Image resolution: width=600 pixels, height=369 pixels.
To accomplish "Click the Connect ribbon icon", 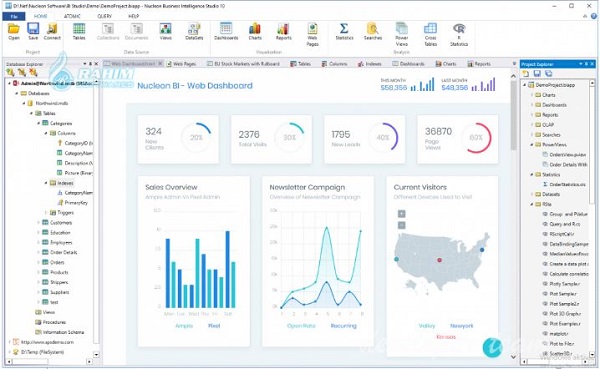I will coord(52,31).
